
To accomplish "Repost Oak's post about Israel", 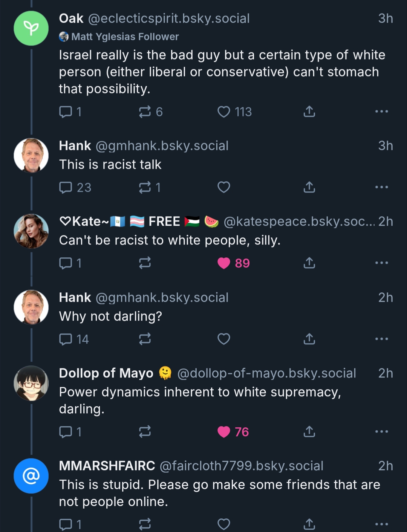I will (x=145, y=112).
